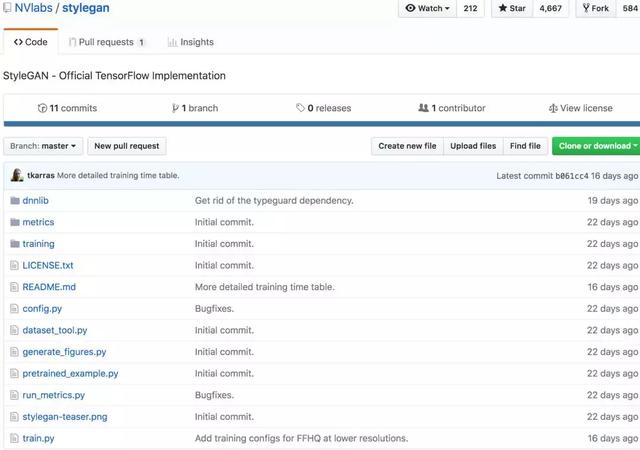Click the blue language statistics bar

pos(322,124)
